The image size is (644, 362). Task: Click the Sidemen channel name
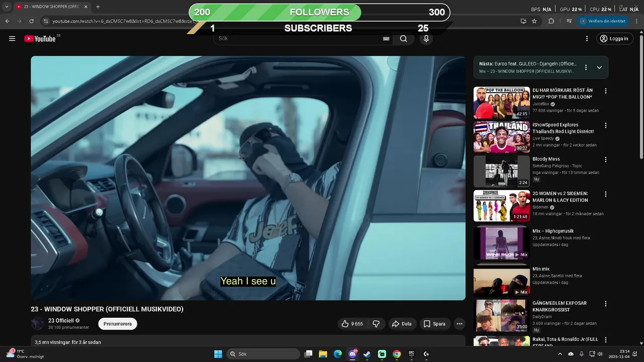tap(540, 207)
